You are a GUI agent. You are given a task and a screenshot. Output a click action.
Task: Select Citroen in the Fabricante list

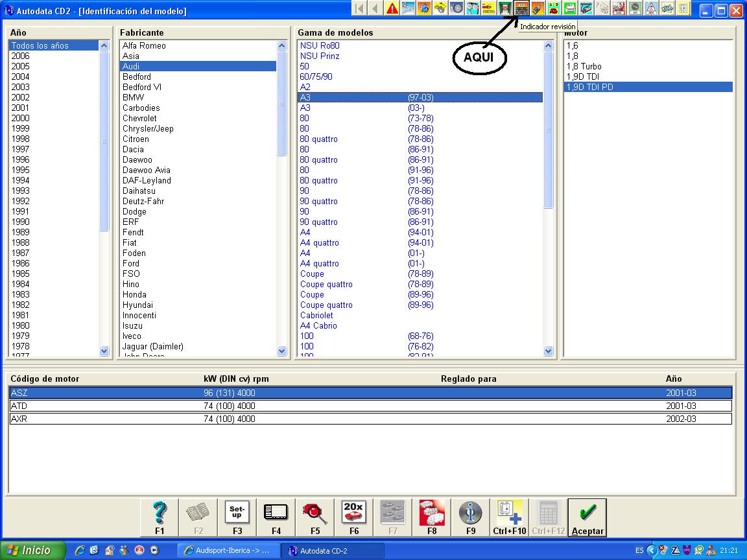pyautogui.click(x=198, y=139)
